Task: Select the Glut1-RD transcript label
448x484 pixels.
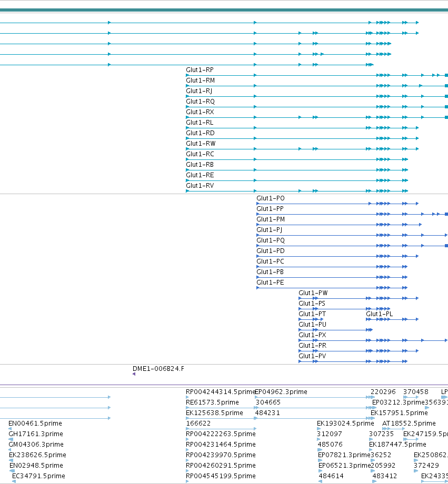Action: tap(200, 133)
